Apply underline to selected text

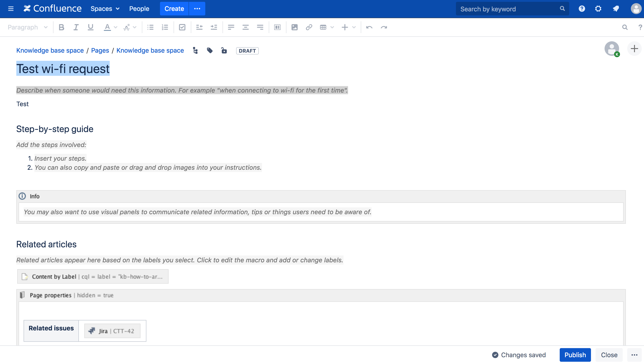pyautogui.click(x=90, y=27)
